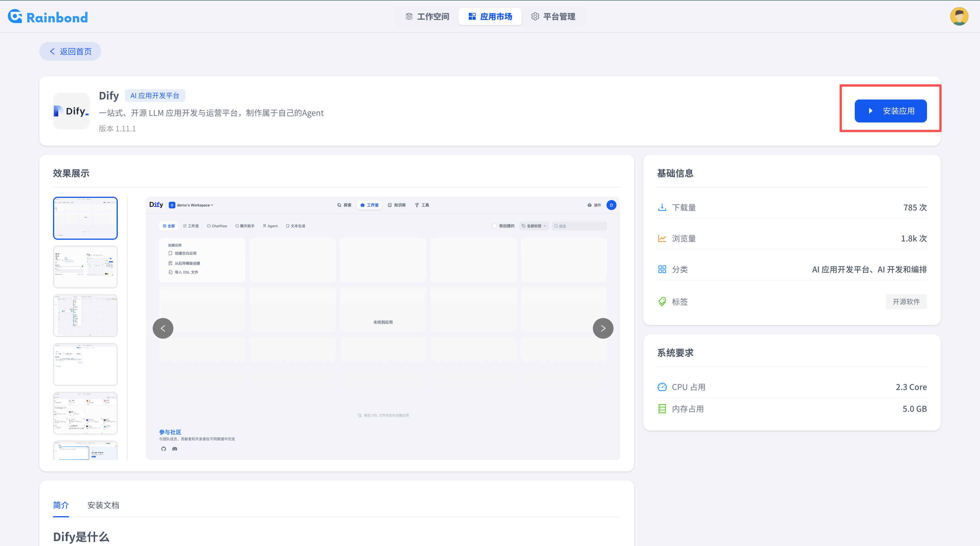The width and height of the screenshot is (980, 546).
Task: Click the 工作空间 layers icon
Action: pos(409,16)
